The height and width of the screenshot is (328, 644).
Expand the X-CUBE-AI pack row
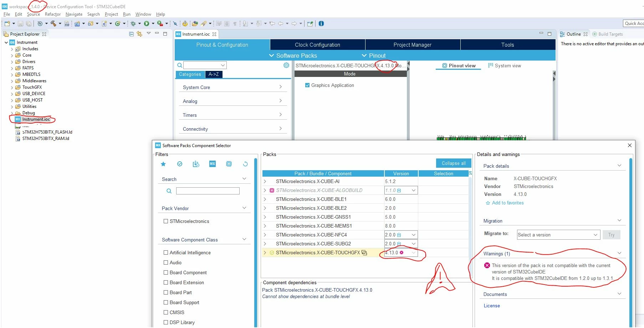265,181
